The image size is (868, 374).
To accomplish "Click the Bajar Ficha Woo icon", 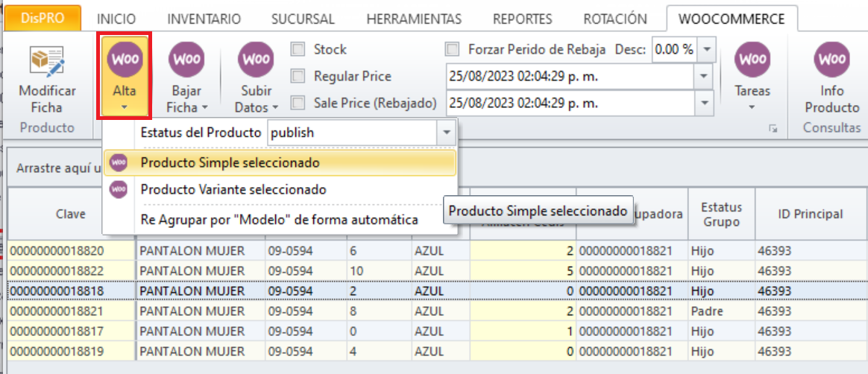I will pyautogui.click(x=186, y=59).
